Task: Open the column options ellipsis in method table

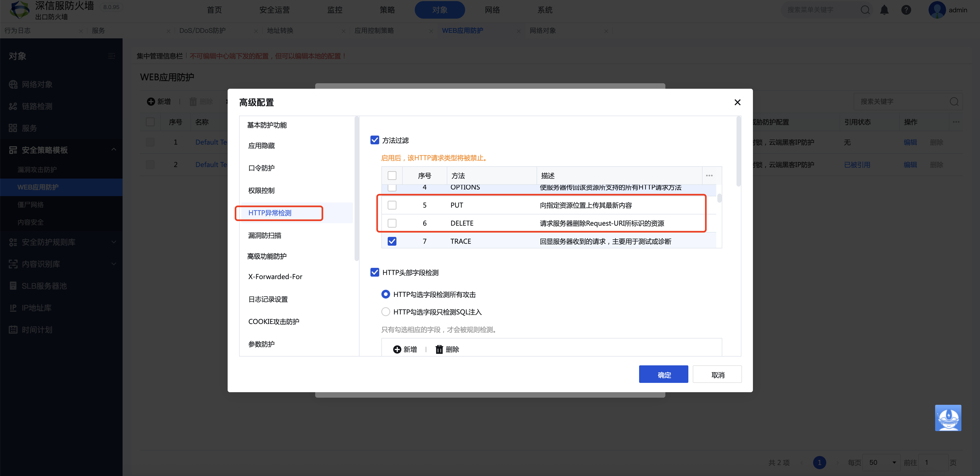Action: pyautogui.click(x=709, y=176)
